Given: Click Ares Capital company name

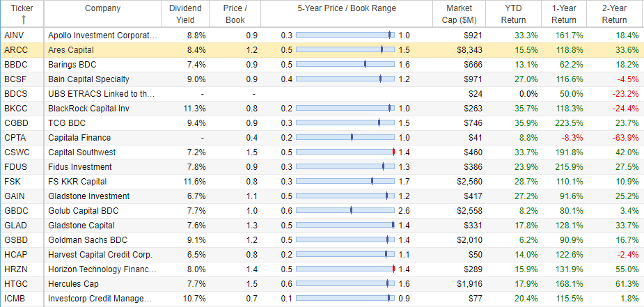Looking at the screenshot, I should [x=71, y=50].
